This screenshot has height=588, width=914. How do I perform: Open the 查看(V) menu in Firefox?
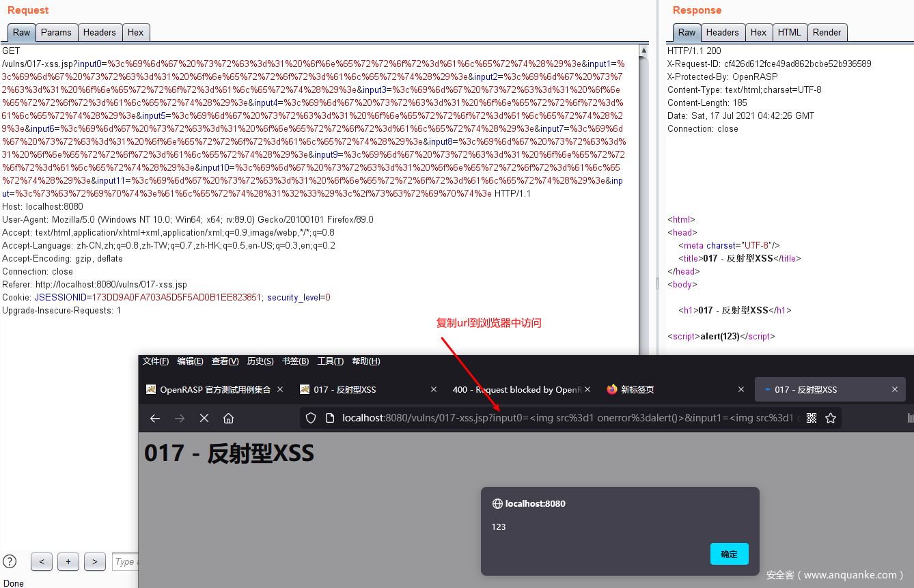(x=225, y=361)
